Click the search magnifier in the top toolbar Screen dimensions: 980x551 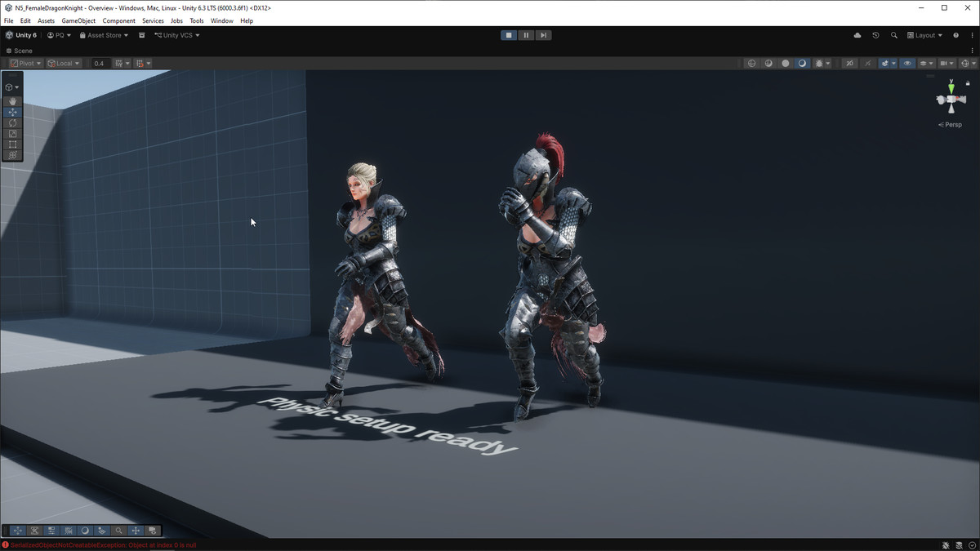(x=893, y=36)
